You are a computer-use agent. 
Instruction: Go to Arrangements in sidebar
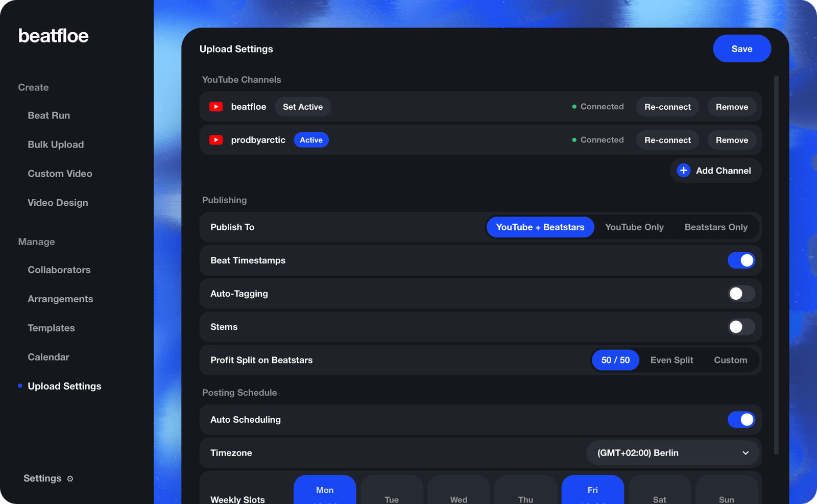(x=60, y=299)
